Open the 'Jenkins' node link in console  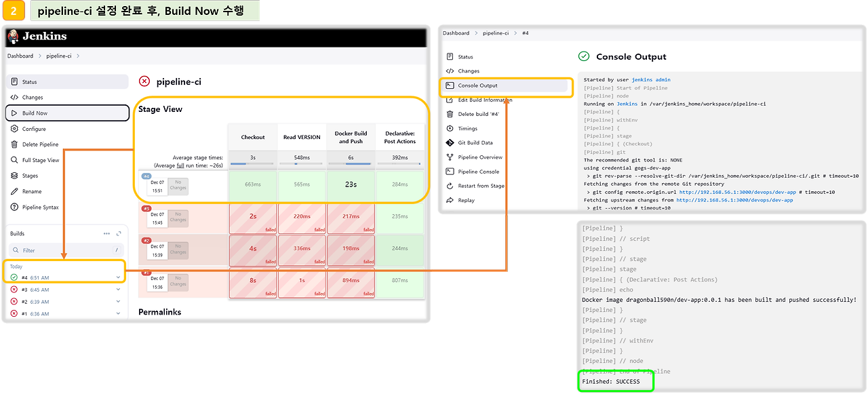pos(627,104)
